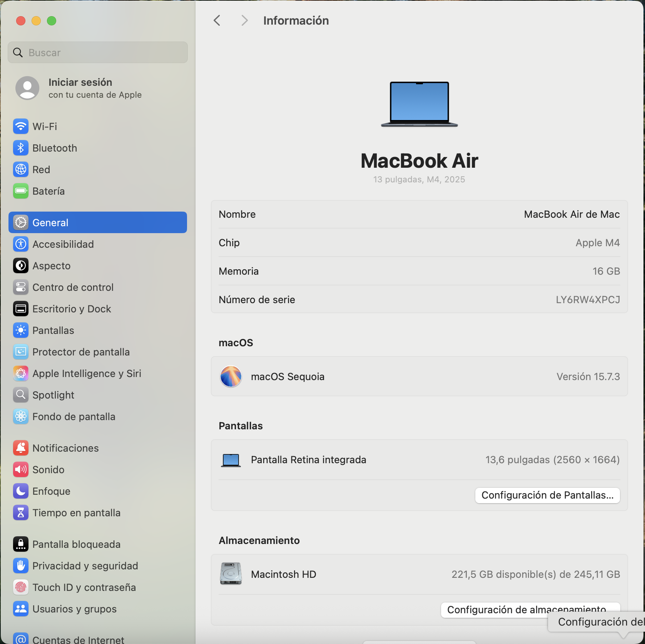Open Sonido sound settings
Screen dimensions: 645x644
pyautogui.click(x=48, y=469)
